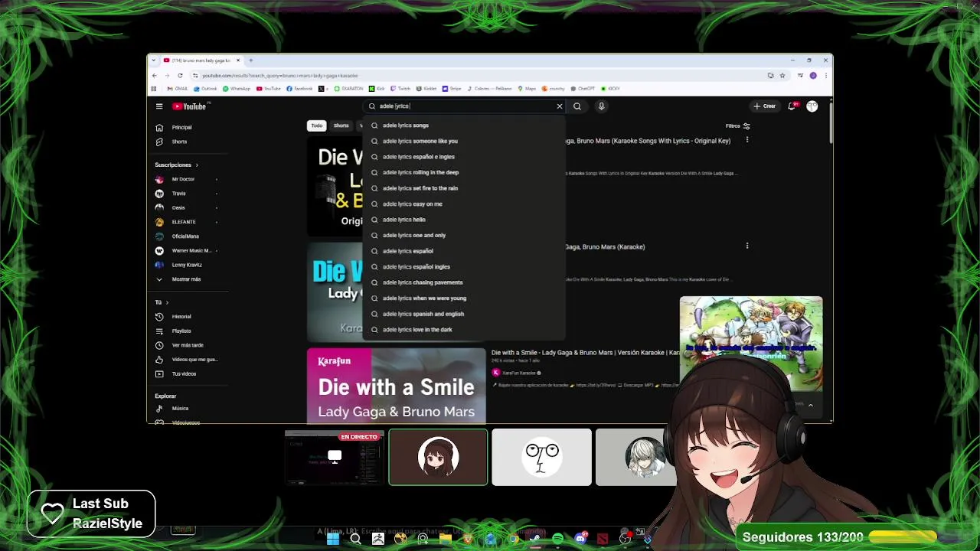Open Spotify from the taskbar

tap(557, 539)
